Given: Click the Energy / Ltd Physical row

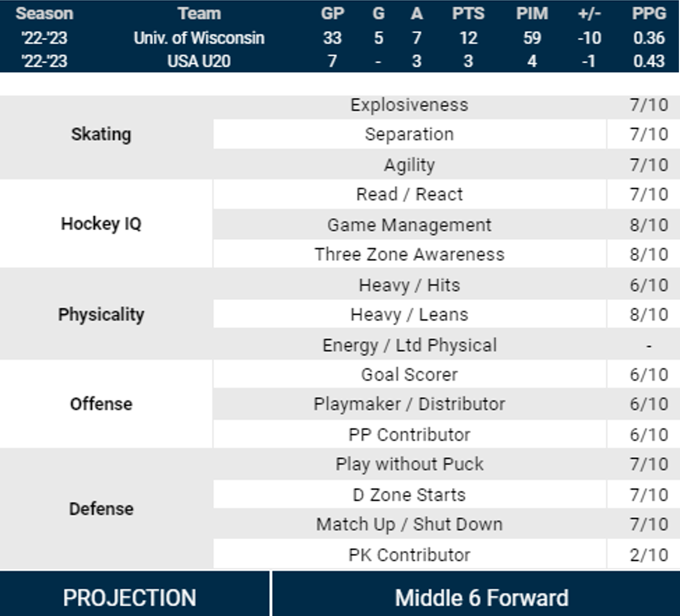Looking at the screenshot, I should [x=409, y=345].
